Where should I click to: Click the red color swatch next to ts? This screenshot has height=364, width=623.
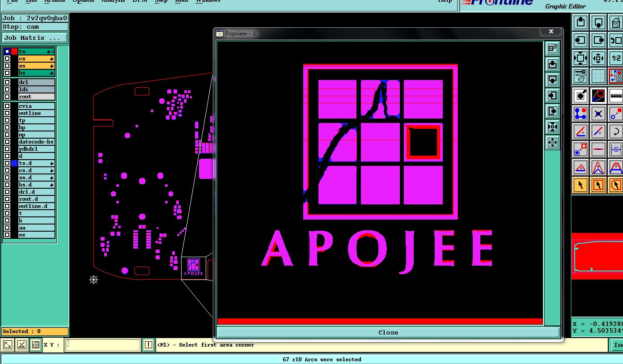coord(14,51)
